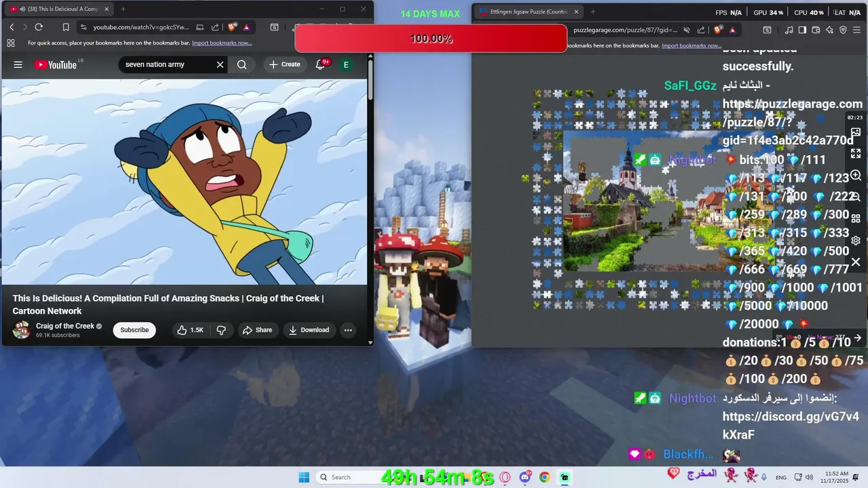Open site settings icon in YouTube address bar
This screenshot has height=488, width=868.
click(x=83, y=27)
